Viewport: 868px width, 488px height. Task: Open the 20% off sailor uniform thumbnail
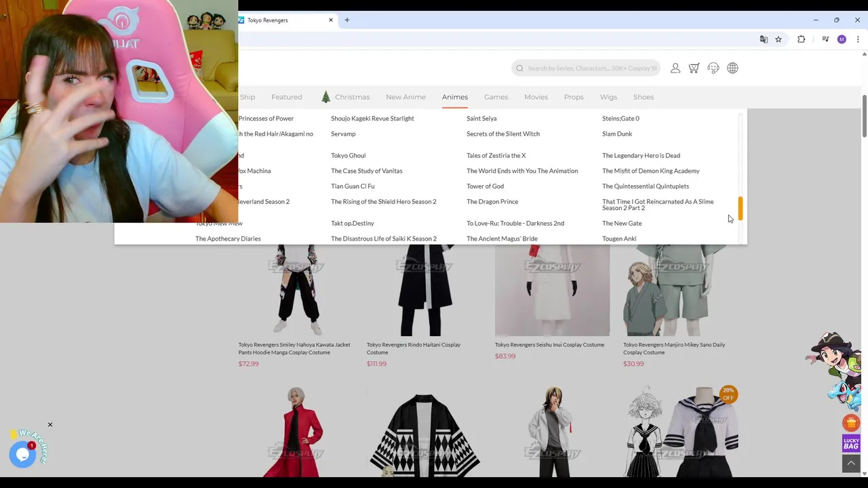(681, 431)
